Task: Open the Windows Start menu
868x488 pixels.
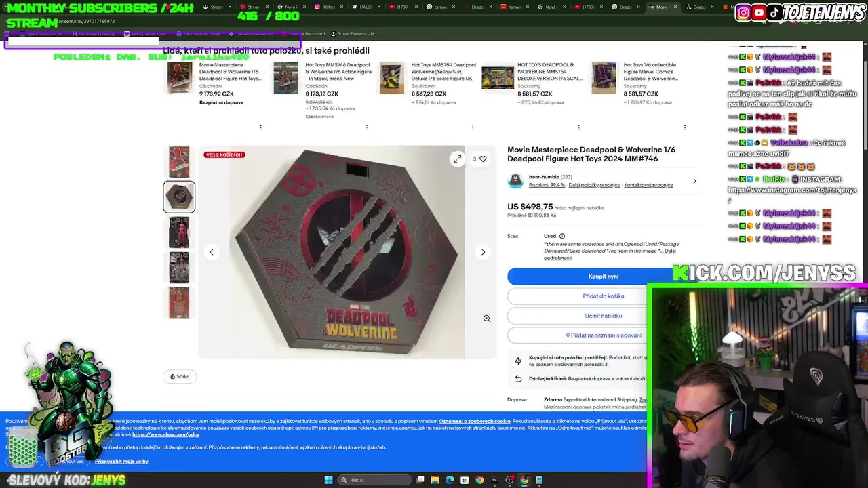Action: pos(328,480)
